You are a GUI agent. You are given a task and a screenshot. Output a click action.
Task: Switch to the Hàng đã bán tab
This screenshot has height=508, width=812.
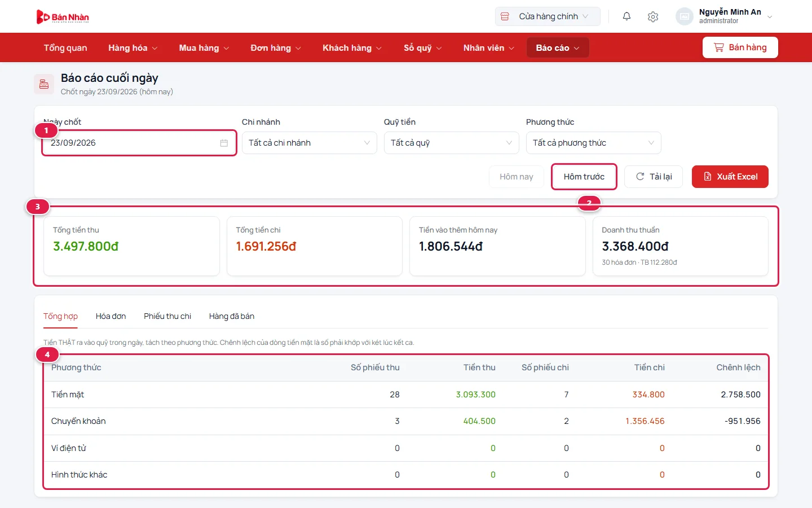(232, 316)
